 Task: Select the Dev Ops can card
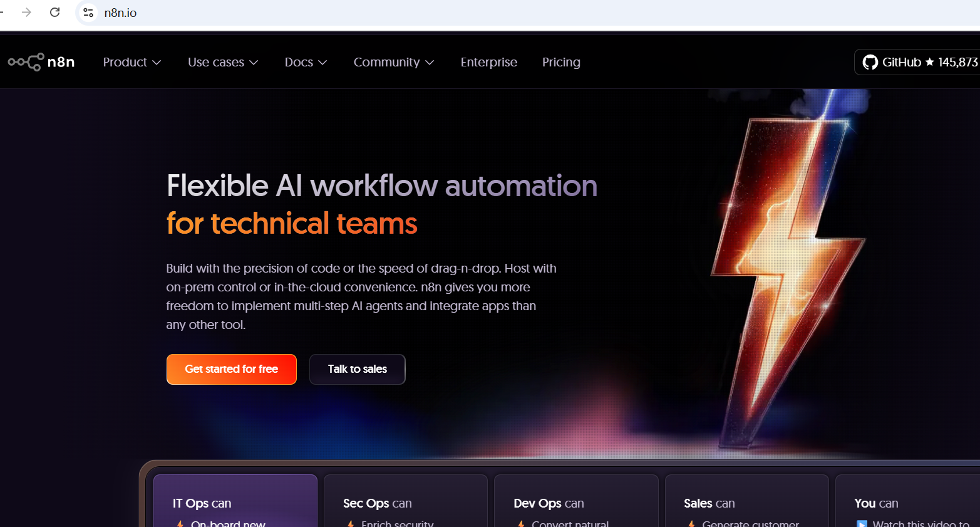coord(575,503)
